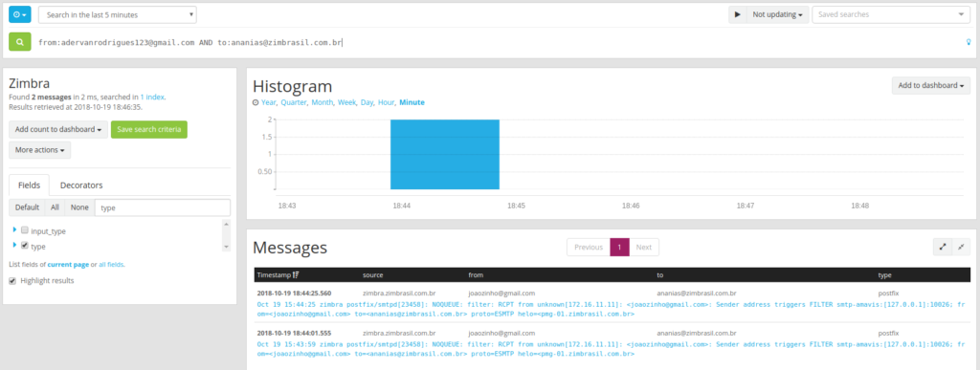This screenshot has height=370, width=980.
Task: Start updating with the play button
Action: coord(738,14)
